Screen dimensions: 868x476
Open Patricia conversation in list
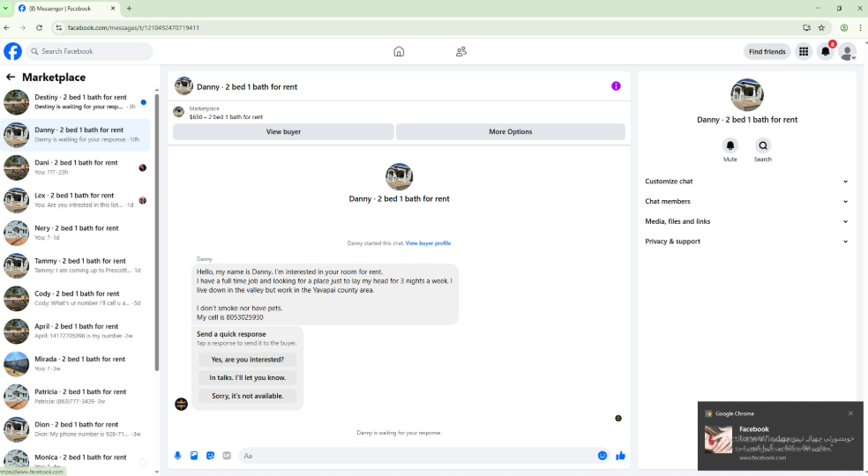point(75,396)
